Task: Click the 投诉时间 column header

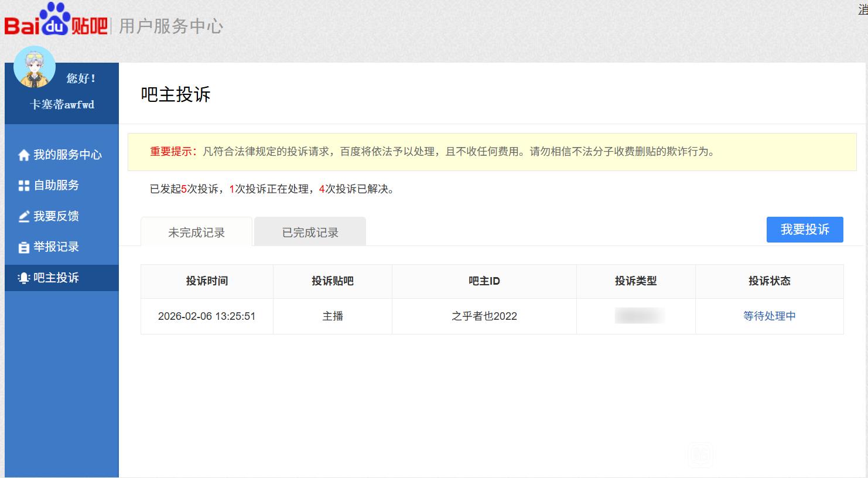Action: click(207, 281)
